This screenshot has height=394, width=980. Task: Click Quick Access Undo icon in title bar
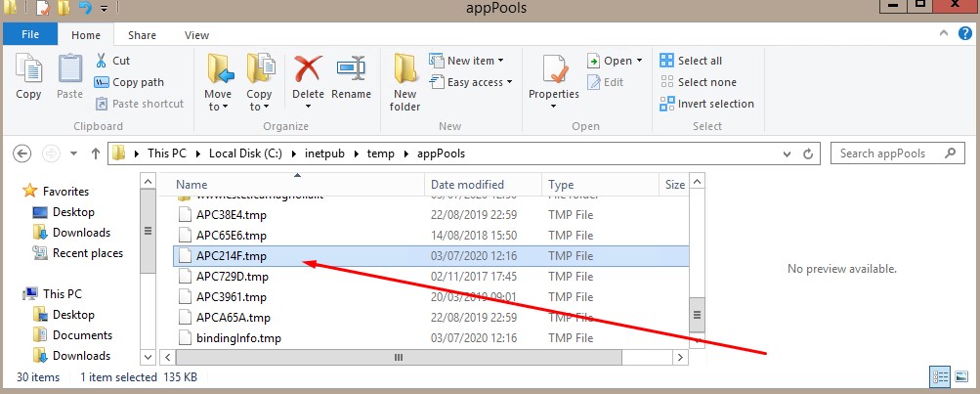click(x=86, y=8)
